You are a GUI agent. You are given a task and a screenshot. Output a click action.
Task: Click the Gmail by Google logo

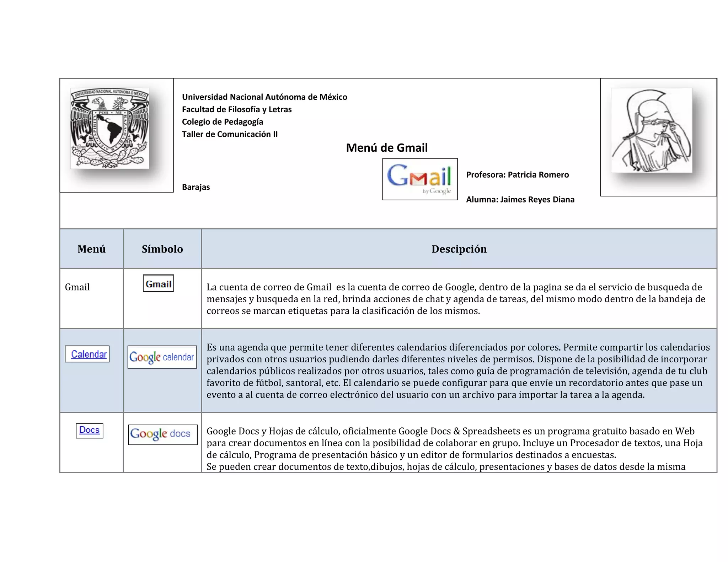[419, 179]
